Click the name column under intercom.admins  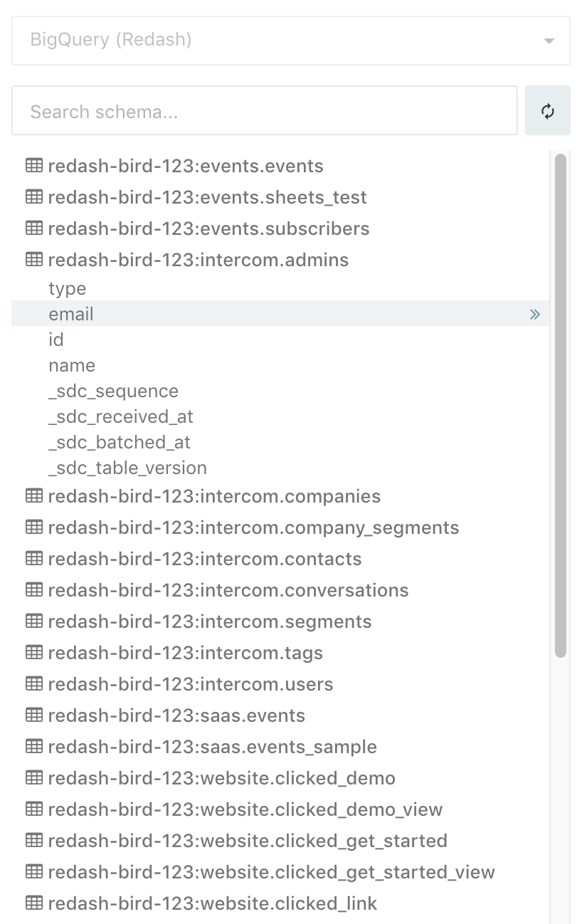(72, 365)
